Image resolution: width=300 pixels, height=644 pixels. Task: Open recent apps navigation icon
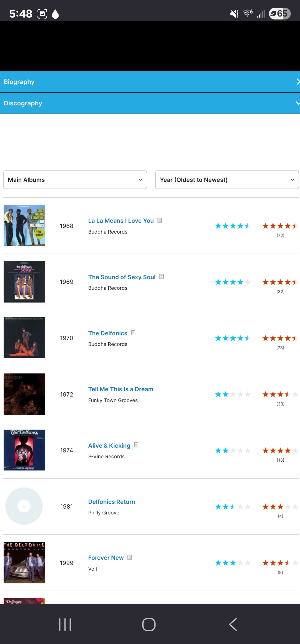(65, 625)
